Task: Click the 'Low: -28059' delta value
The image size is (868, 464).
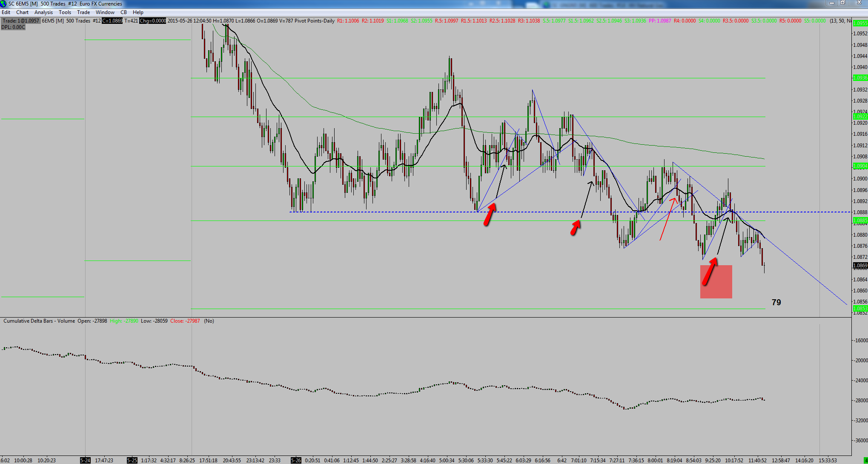Action: click(x=154, y=321)
